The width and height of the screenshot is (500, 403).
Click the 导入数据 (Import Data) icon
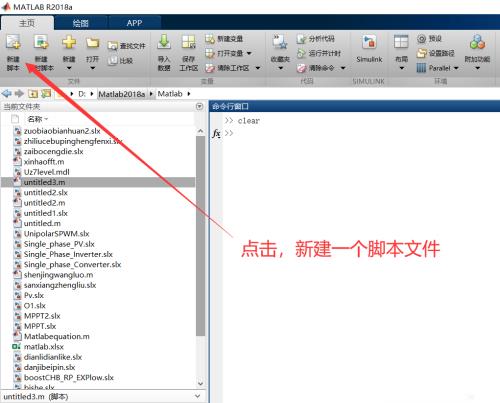tap(164, 42)
